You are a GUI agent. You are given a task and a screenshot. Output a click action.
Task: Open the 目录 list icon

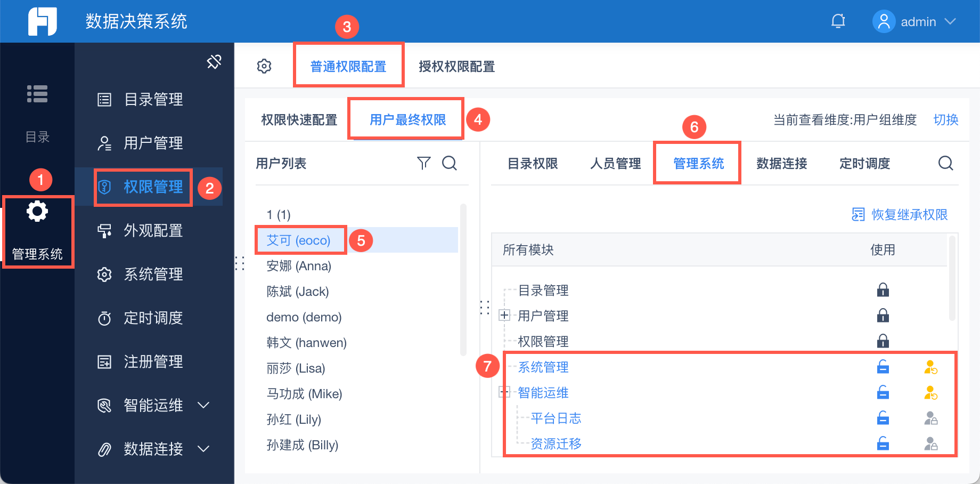point(37,94)
